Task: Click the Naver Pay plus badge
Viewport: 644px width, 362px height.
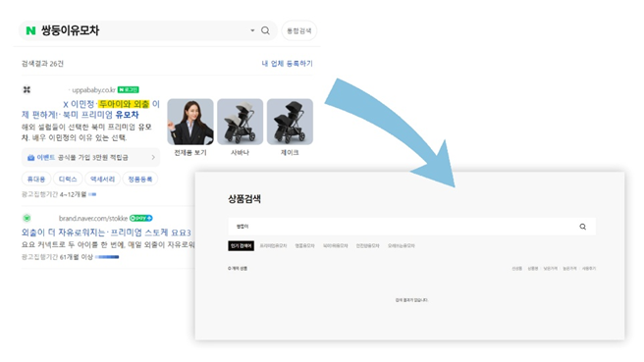Action: [141, 218]
